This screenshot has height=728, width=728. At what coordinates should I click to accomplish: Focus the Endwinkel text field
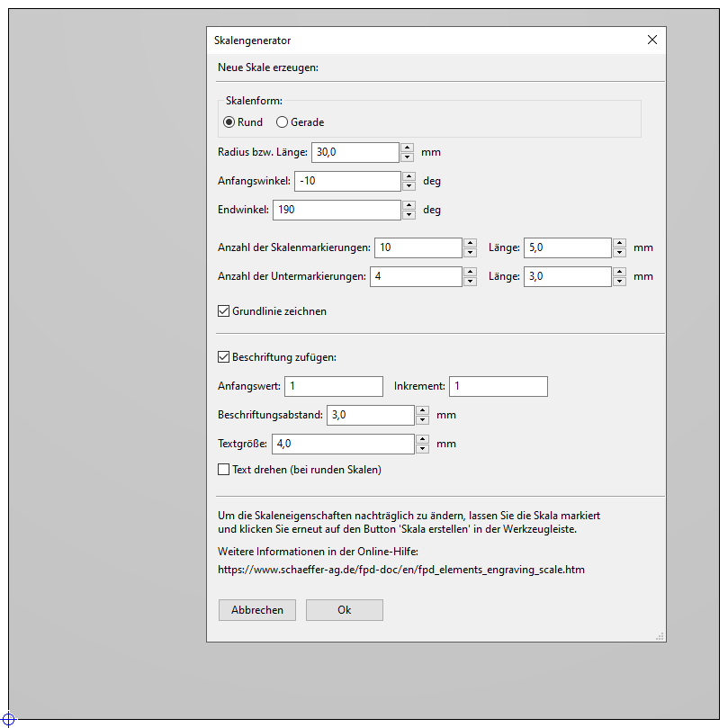click(337, 210)
